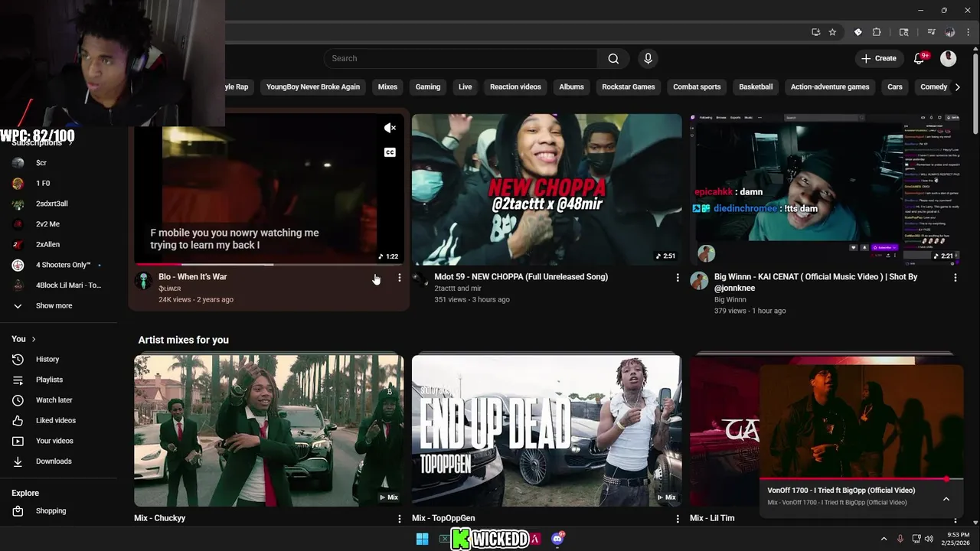The height and width of the screenshot is (551, 980).
Task: Show hidden system tray icons
Action: pos(884,539)
